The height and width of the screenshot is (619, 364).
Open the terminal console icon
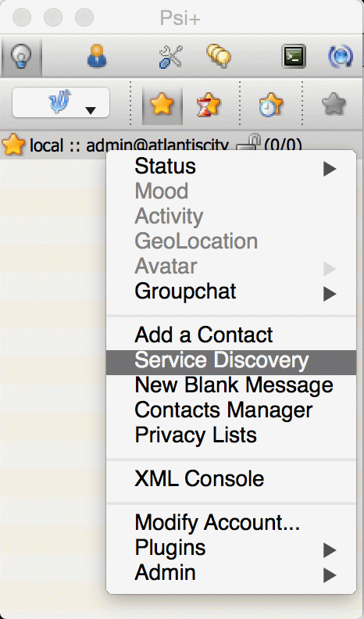click(294, 56)
